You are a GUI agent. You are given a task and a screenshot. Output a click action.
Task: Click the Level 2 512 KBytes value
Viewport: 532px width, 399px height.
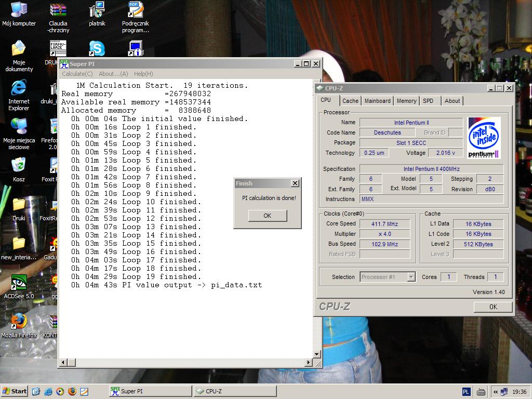(x=478, y=244)
